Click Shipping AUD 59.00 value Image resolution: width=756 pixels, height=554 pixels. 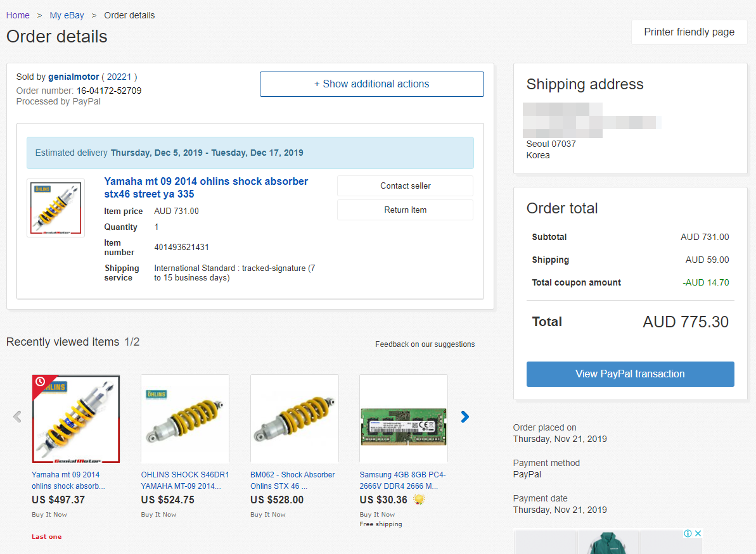[707, 260]
